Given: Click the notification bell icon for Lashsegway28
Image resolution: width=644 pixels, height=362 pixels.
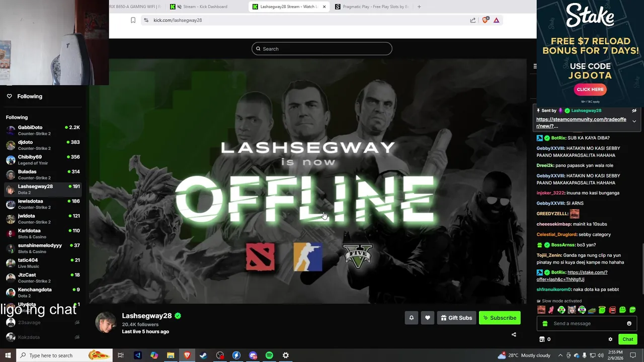Looking at the screenshot, I should [411, 318].
